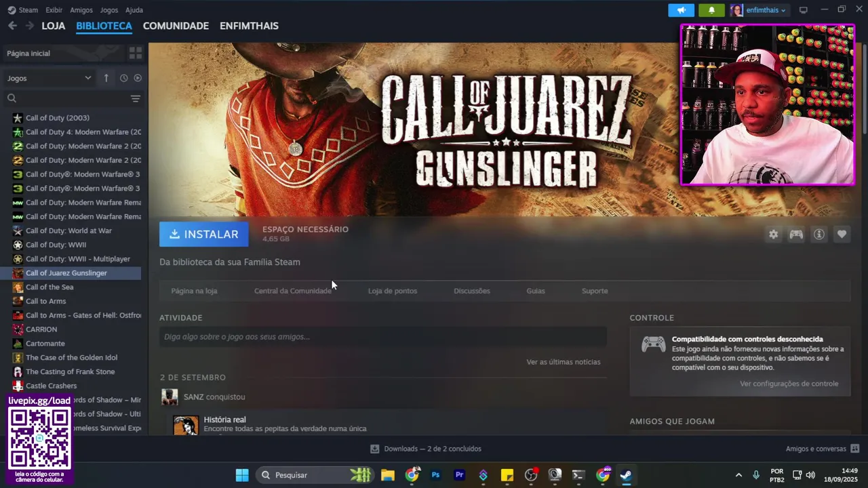Open Loja de pontos tab

(x=393, y=291)
